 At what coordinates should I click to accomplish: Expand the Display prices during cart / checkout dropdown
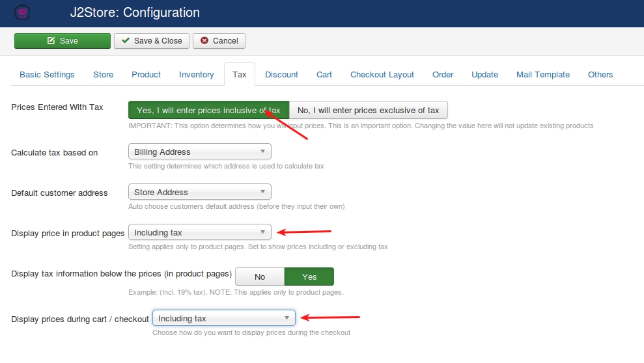click(224, 318)
